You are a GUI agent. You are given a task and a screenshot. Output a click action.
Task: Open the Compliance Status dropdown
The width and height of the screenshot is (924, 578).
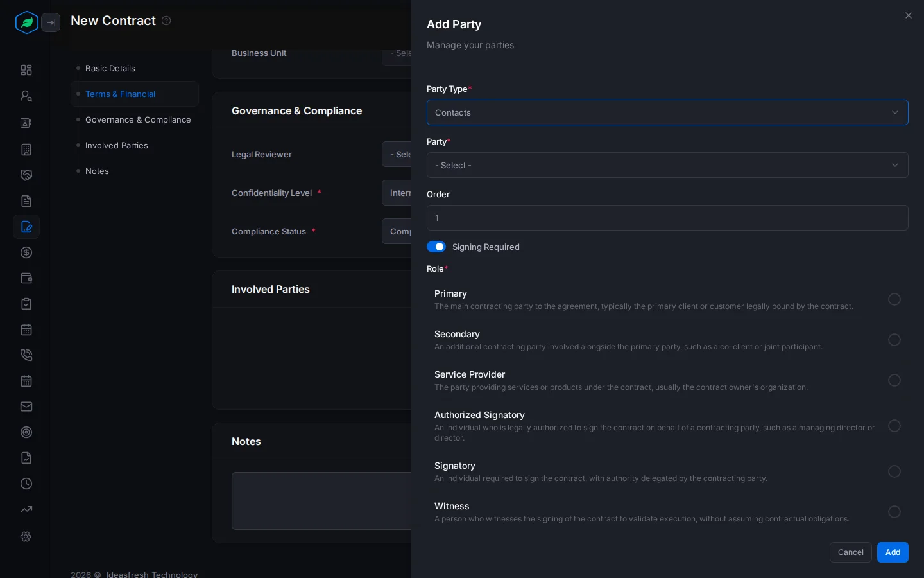pos(397,231)
